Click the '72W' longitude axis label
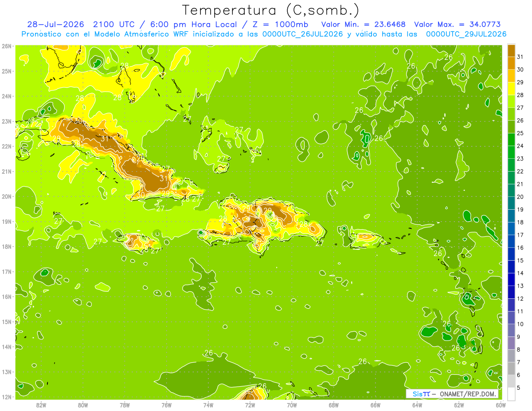Image resolution: width=532 pixels, height=411 pixels. click(250, 405)
